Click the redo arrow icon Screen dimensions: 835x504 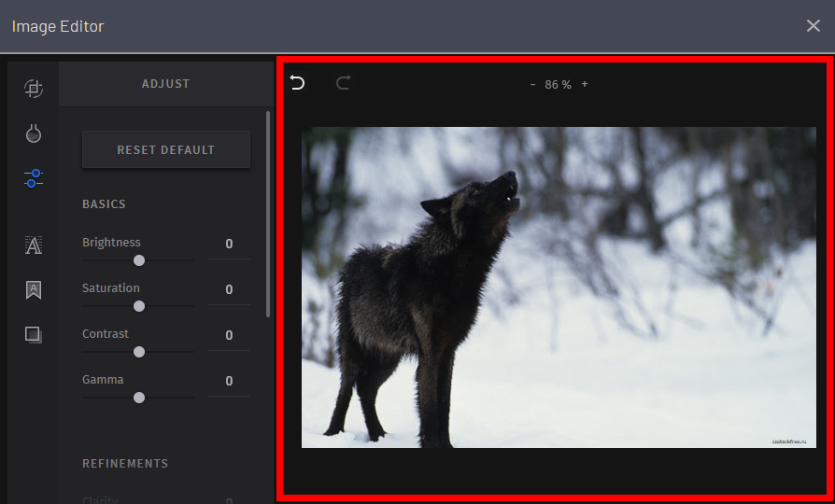click(343, 83)
